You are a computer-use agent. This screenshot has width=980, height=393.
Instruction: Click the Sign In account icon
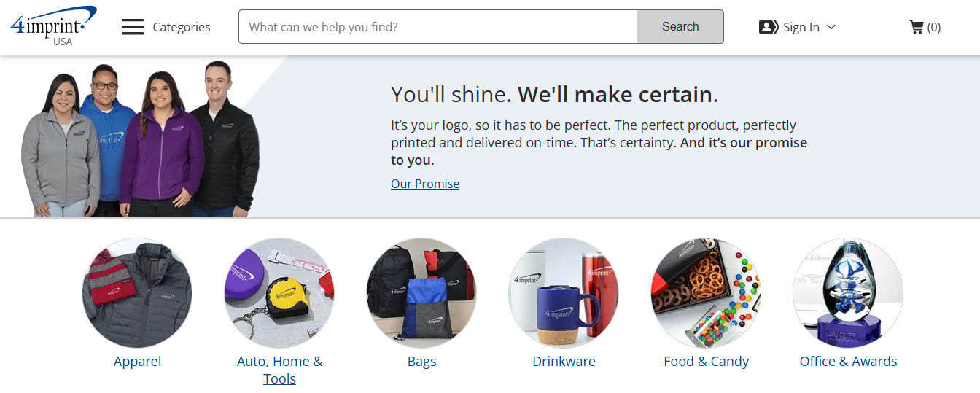tap(769, 27)
